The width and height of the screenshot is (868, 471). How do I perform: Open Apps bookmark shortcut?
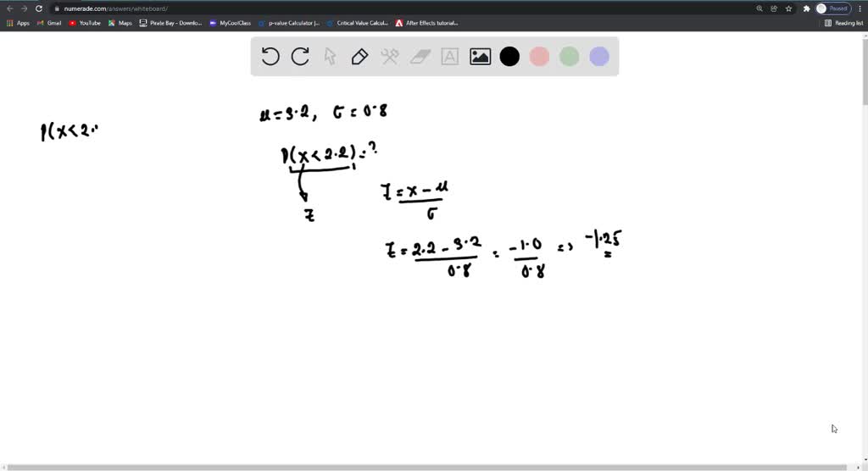pyautogui.click(x=18, y=23)
